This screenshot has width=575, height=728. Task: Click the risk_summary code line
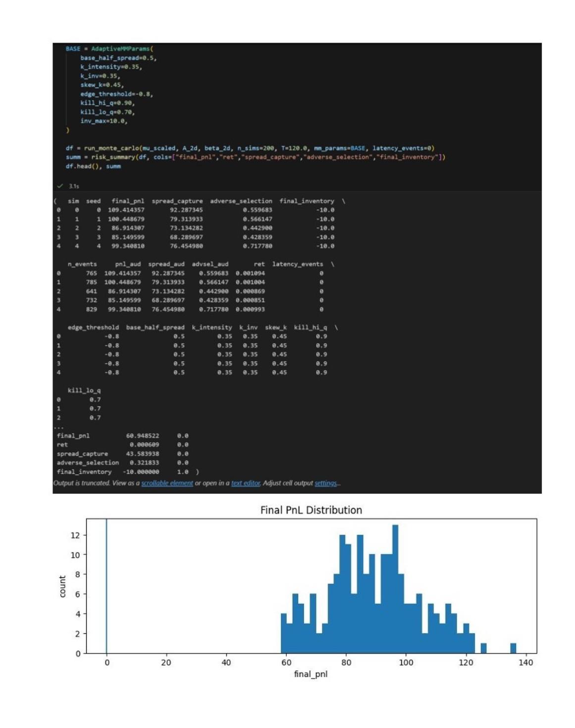coord(255,157)
